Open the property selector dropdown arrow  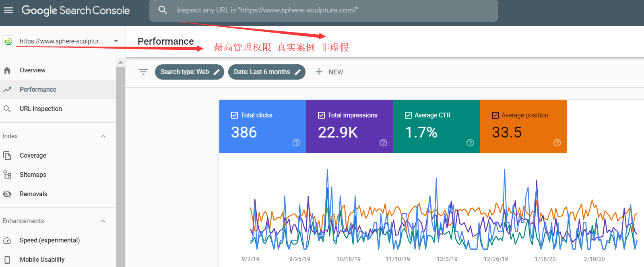coord(116,41)
